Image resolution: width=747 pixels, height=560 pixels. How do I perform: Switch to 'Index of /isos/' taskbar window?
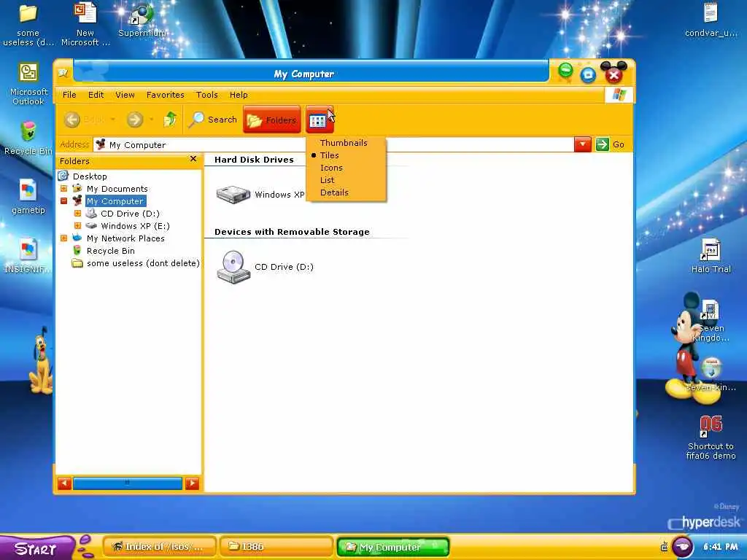point(159,547)
